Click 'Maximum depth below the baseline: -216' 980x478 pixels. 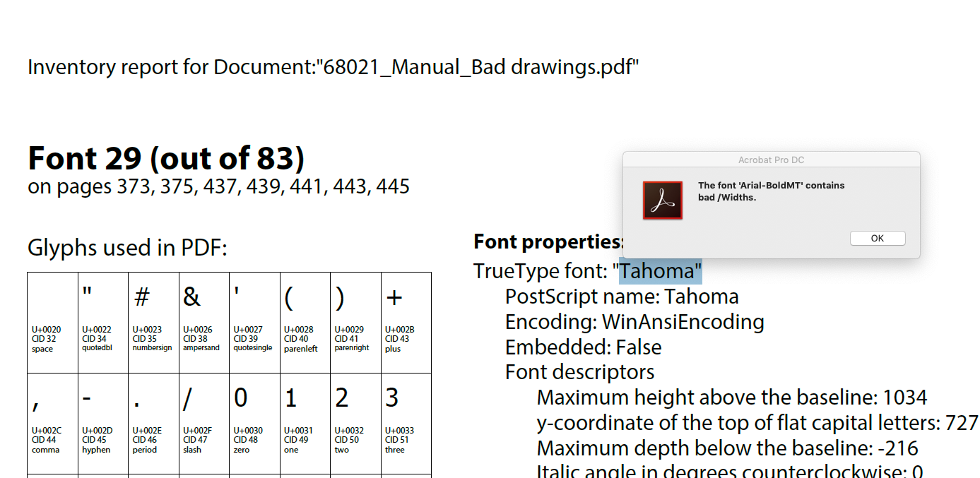coord(728,448)
